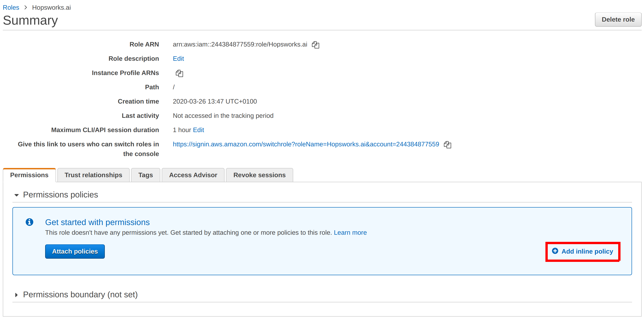
Task: Select the Permissions tab
Action: pyautogui.click(x=29, y=175)
